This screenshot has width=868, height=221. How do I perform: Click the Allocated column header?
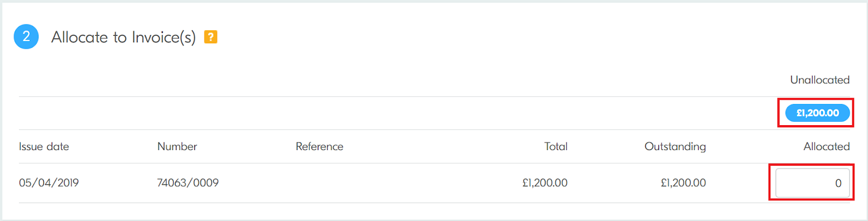(x=826, y=146)
